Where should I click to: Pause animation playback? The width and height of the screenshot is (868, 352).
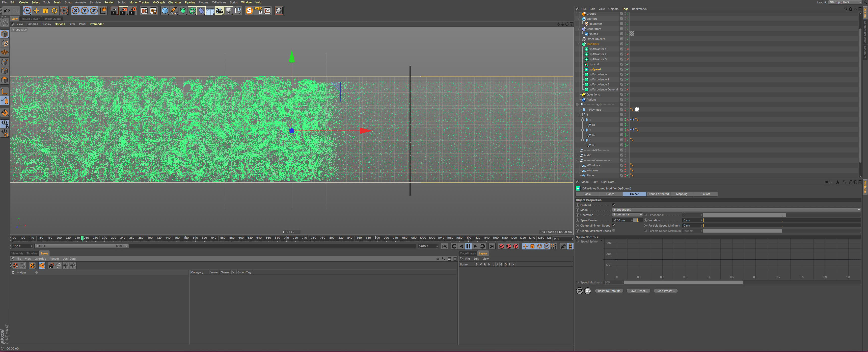click(x=468, y=246)
